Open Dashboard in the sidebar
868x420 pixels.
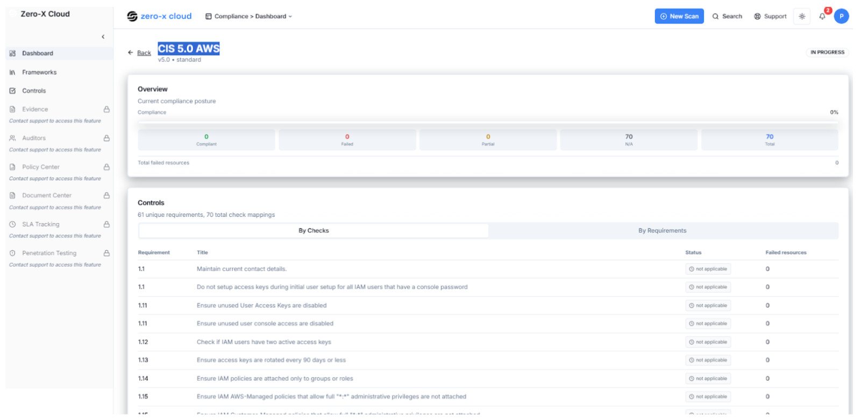click(59, 53)
